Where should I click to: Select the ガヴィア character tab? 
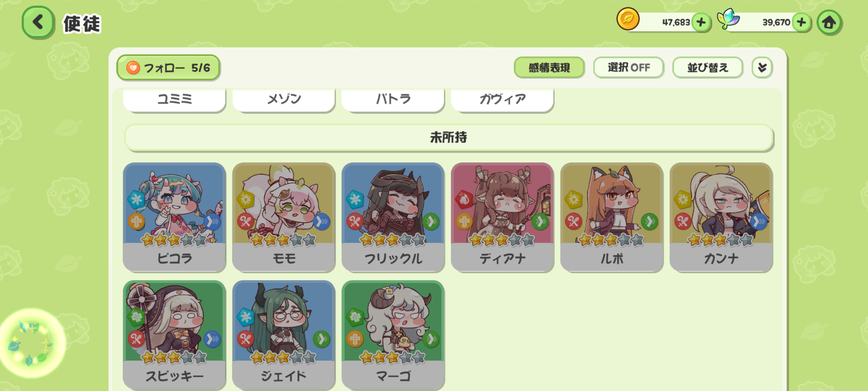coord(502,99)
